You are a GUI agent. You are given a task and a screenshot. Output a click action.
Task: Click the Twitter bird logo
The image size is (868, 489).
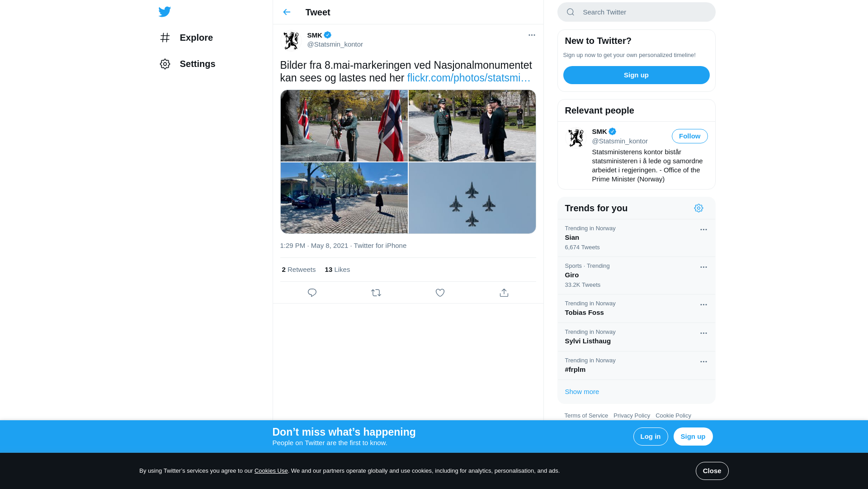tap(165, 12)
